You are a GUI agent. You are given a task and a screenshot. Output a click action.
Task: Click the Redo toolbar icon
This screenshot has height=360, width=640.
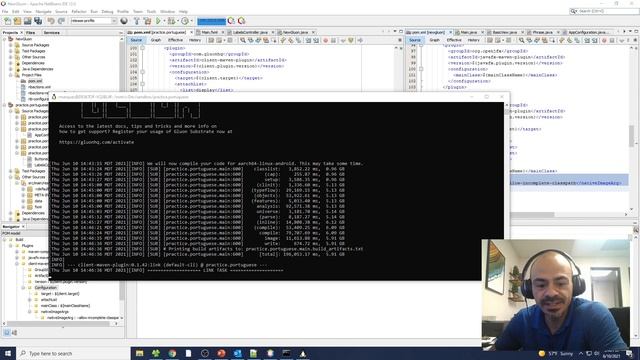pos(61,21)
